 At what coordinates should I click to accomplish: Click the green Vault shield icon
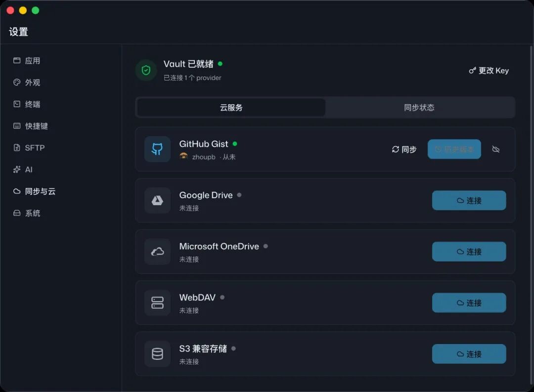pos(146,71)
